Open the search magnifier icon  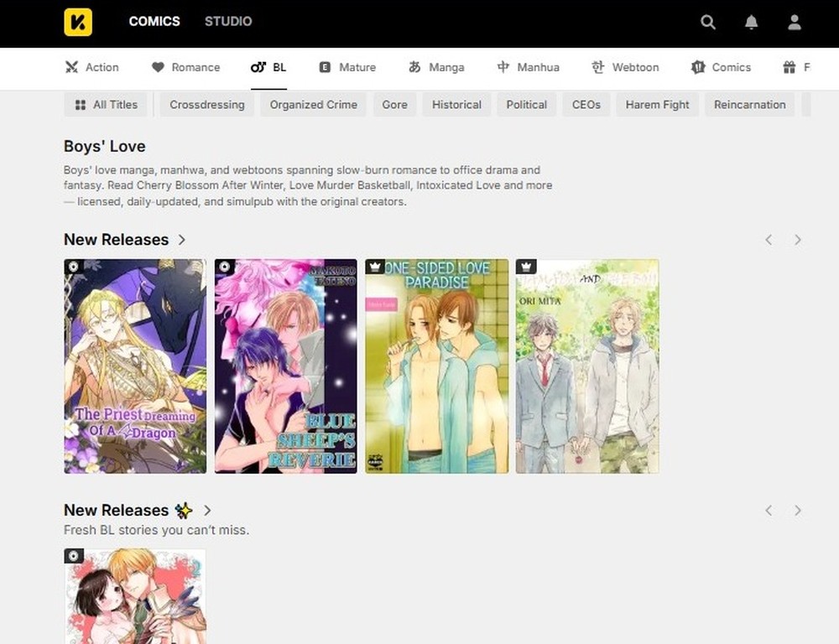[x=708, y=22]
